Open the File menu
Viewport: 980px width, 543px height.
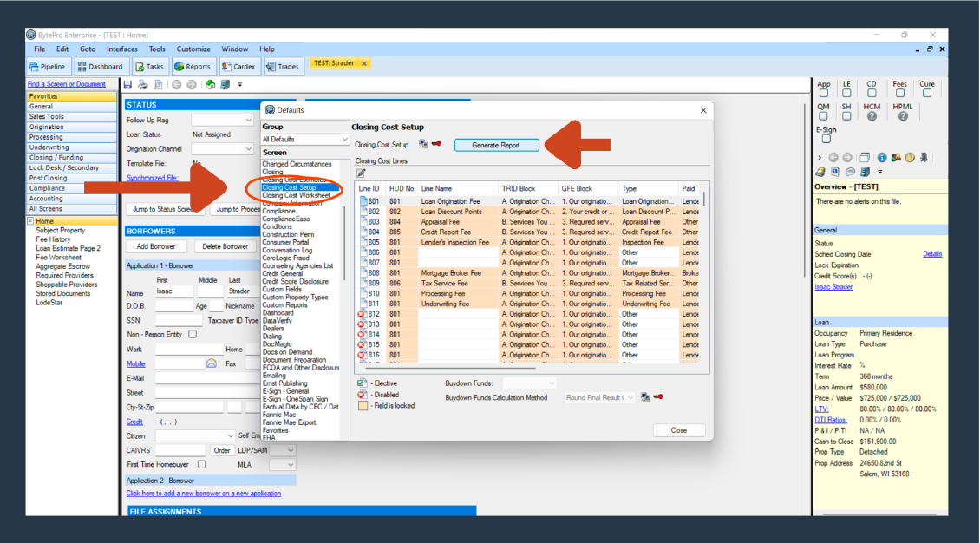click(39, 49)
